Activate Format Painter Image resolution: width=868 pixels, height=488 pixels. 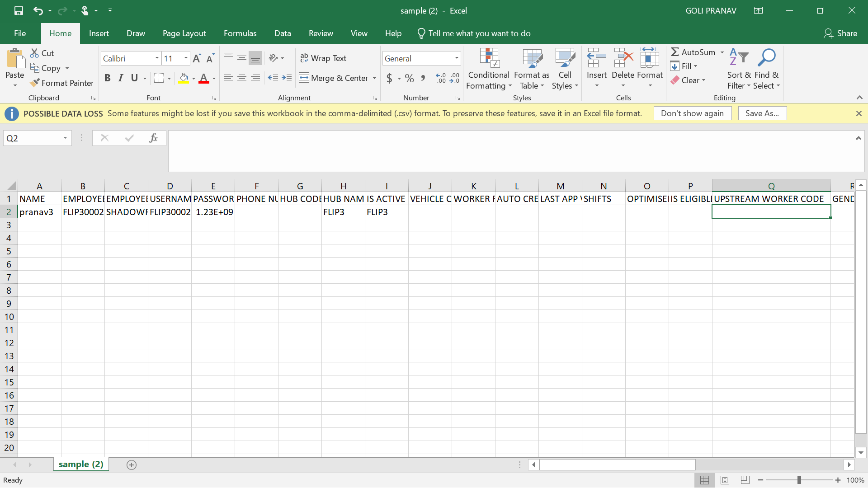coord(62,83)
